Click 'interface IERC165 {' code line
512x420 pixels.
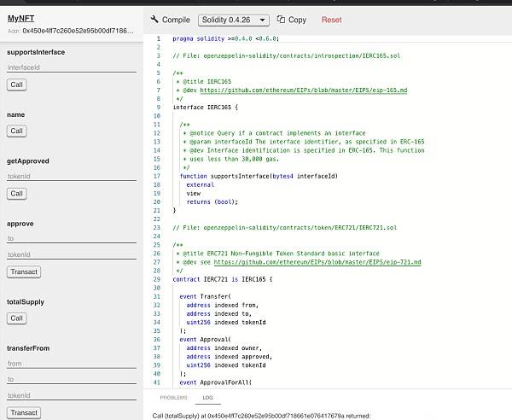(x=206, y=107)
